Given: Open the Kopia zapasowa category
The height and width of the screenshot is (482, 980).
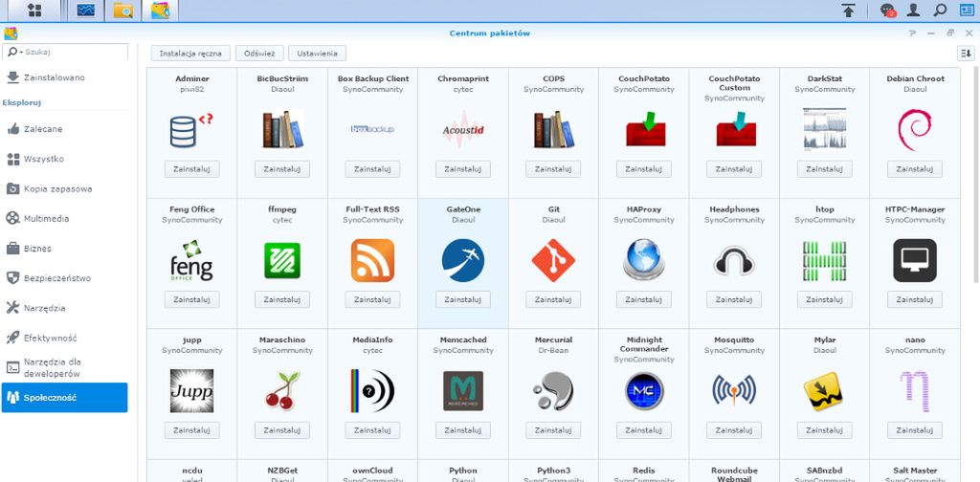Looking at the screenshot, I should tap(64, 188).
